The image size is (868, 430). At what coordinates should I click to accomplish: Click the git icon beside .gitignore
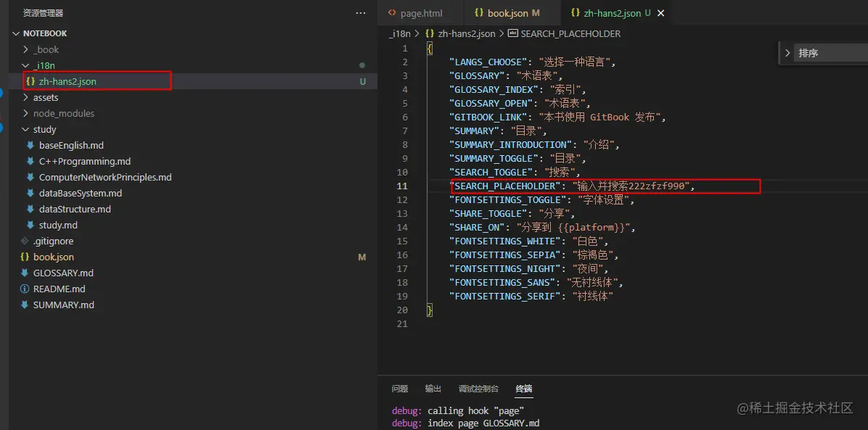click(25, 241)
